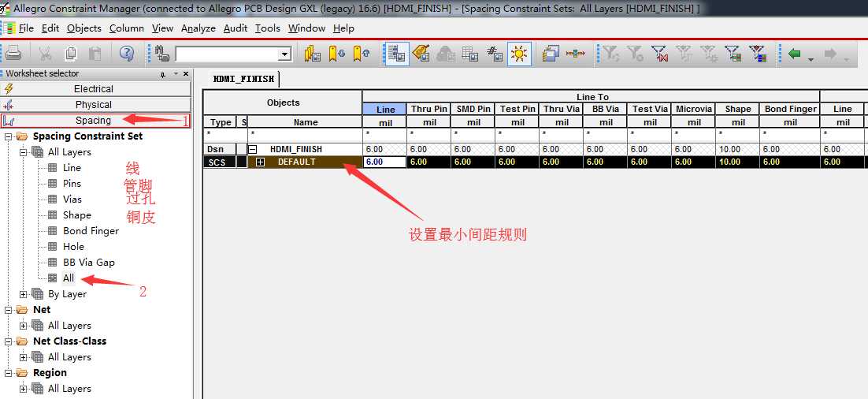Screen dimensions: 868x399
Task: Expand All Layers under Net Class-Class
Action: coord(24,357)
